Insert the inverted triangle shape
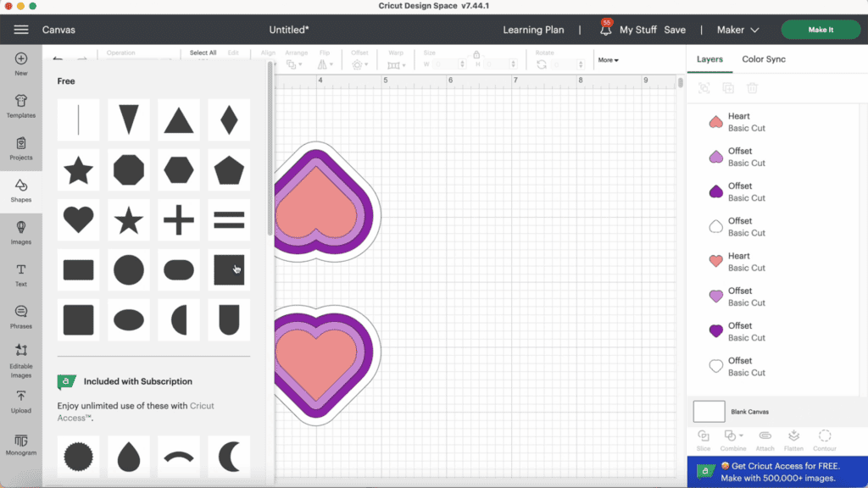The width and height of the screenshot is (868, 488). pyautogui.click(x=129, y=120)
